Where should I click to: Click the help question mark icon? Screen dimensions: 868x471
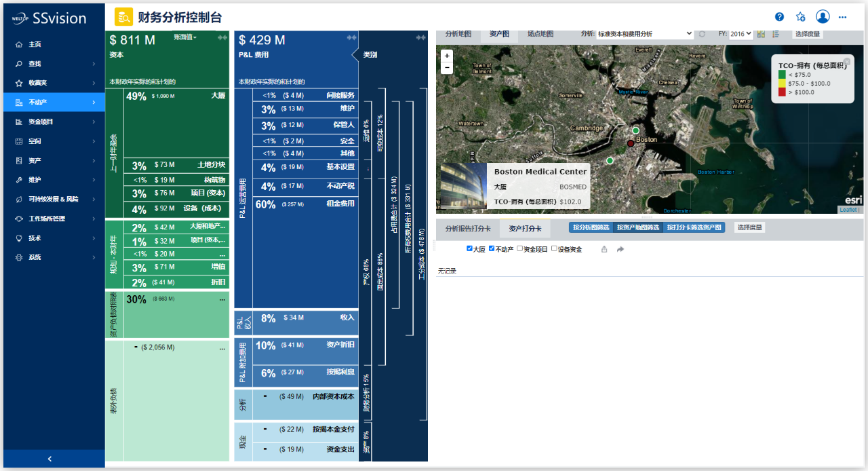coord(779,17)
